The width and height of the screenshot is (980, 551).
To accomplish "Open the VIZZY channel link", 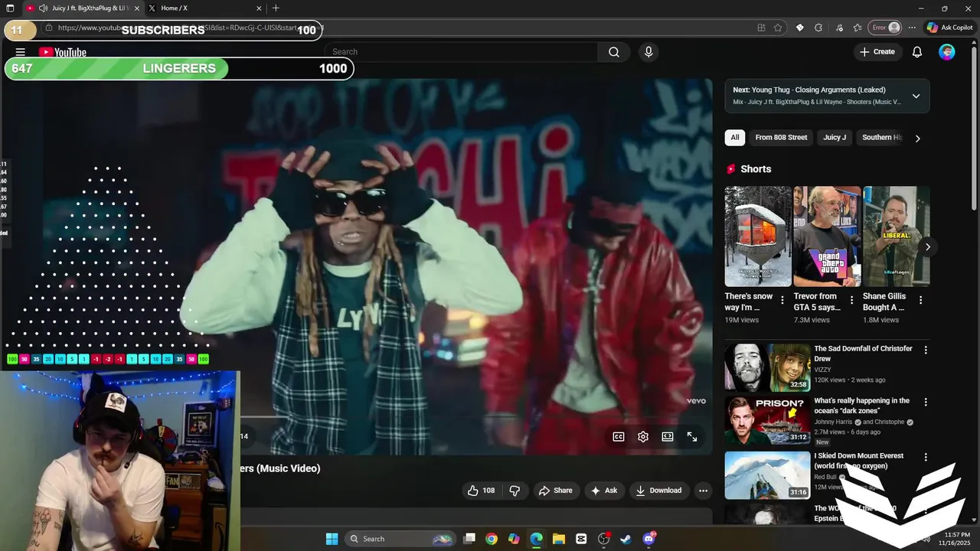I will point(822,370).
